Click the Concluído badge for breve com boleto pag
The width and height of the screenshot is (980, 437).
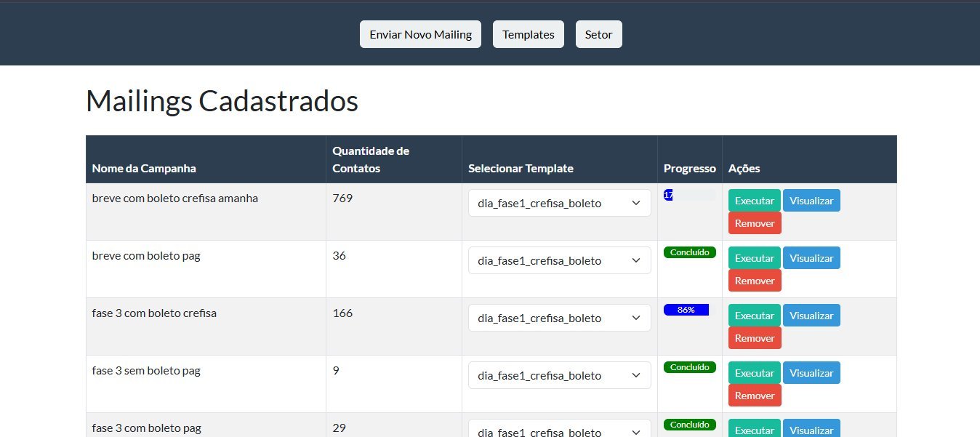689,252
